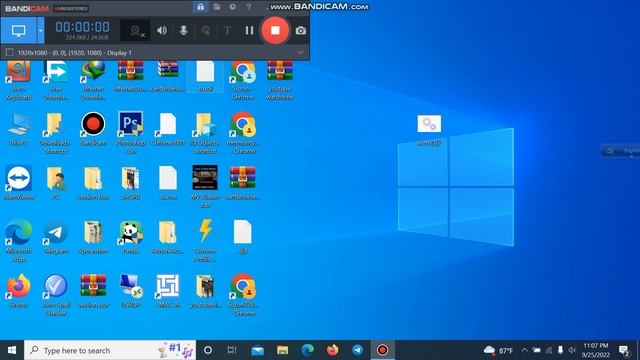Open the TMAC maze-logo desktop shortcut

[168, 291]
